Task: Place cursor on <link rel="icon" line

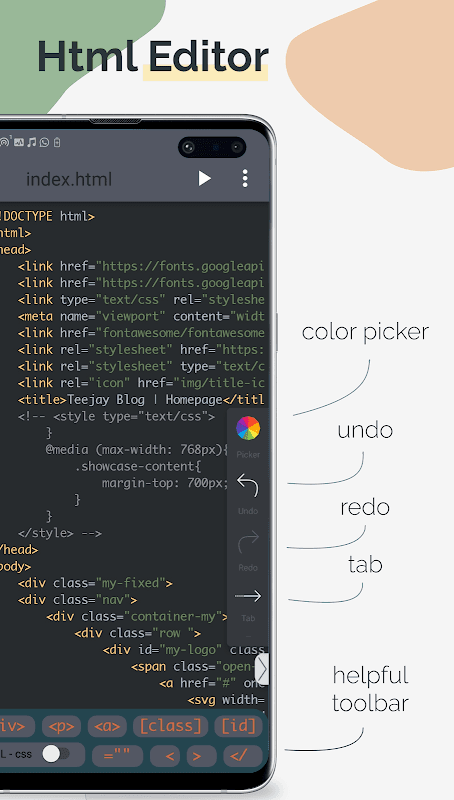Action: point(141,383)
